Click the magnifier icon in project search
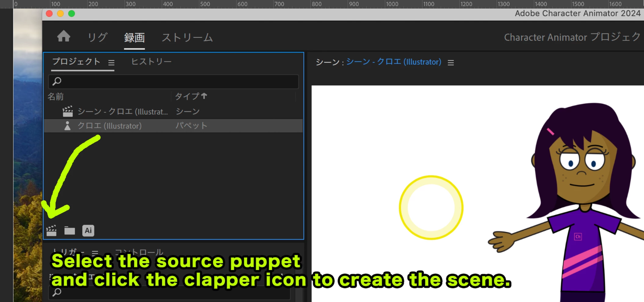The height and width of the screenshot is (302, 644). point(57,81)
